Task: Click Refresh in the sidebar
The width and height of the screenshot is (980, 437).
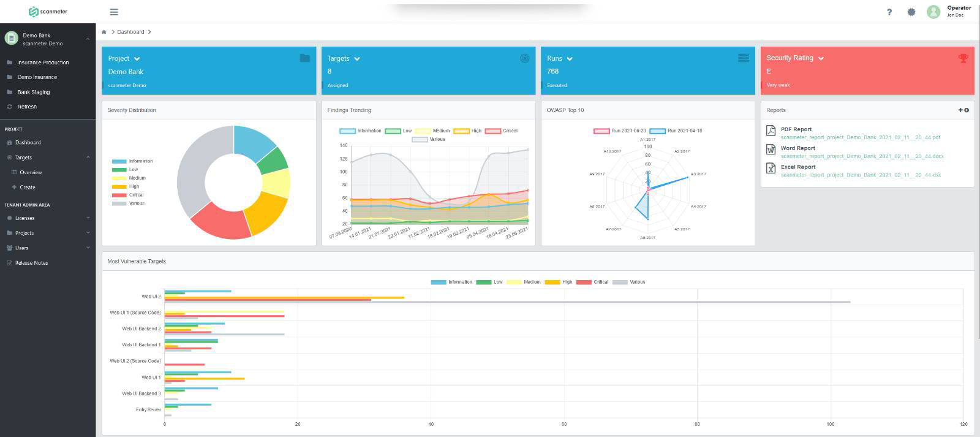Action: pyautogui.click(x=27, y=107)
